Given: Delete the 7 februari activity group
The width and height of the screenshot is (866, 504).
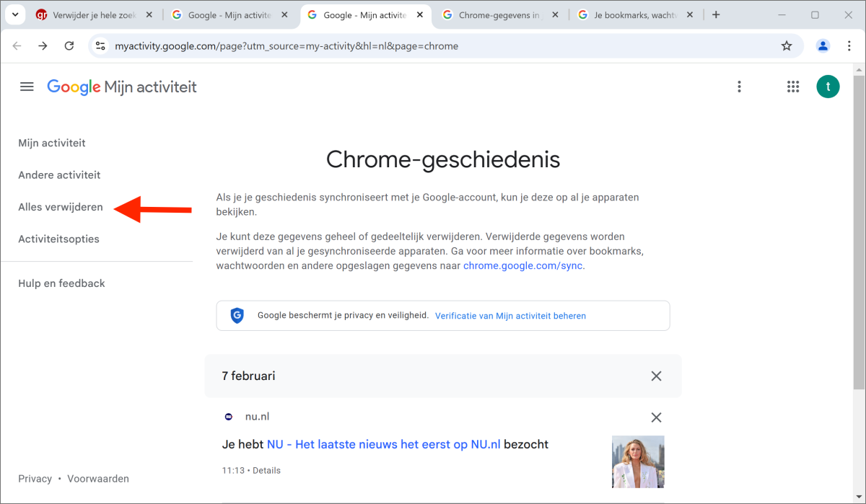Looking at the screenshot, I should pyautogui.click(x=656, y=376).
